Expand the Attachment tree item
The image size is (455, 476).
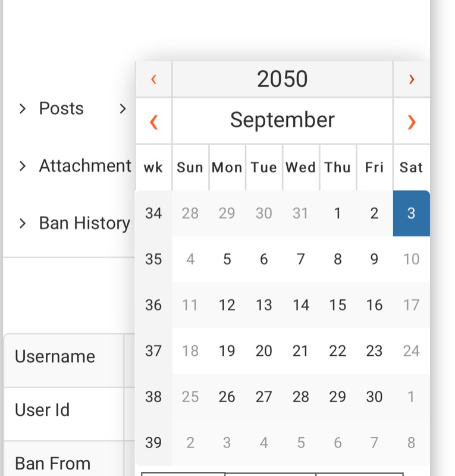click(x=23, y=165)
